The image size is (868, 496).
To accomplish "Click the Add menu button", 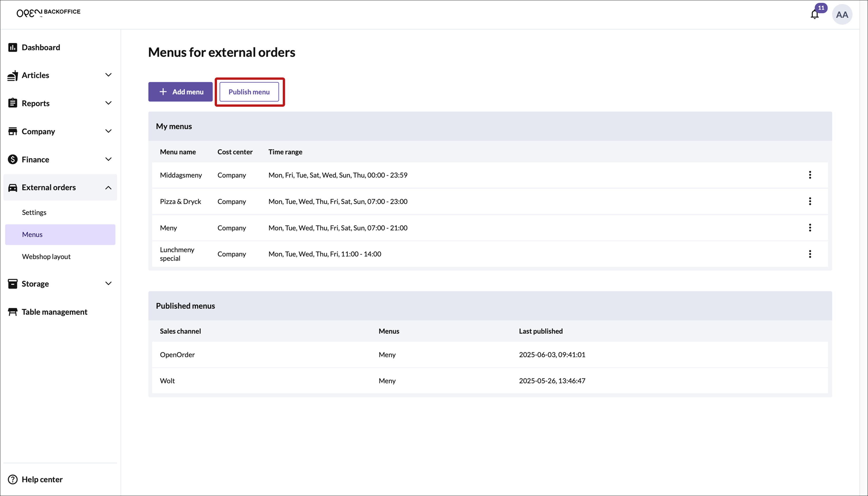I will 180,92.
